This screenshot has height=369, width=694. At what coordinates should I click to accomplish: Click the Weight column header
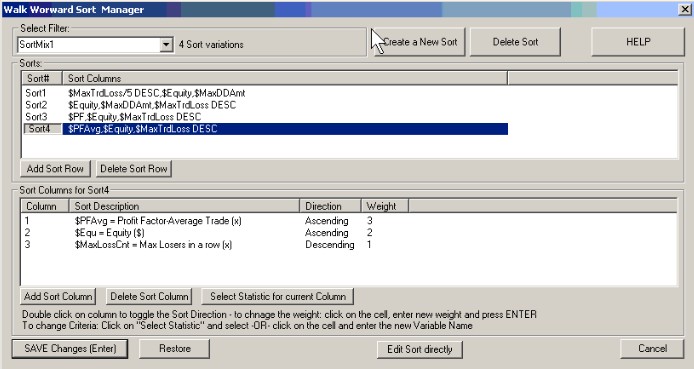[x=385, y=206]
